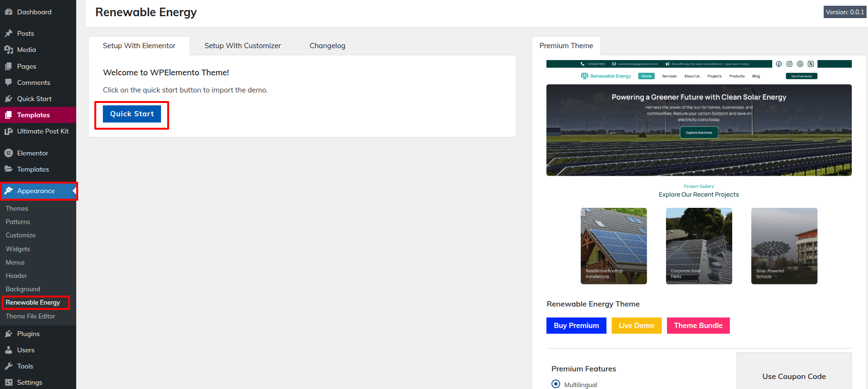
Task: Open the Live Demo link
Action: pyautogui.click(x=636, y=326)
